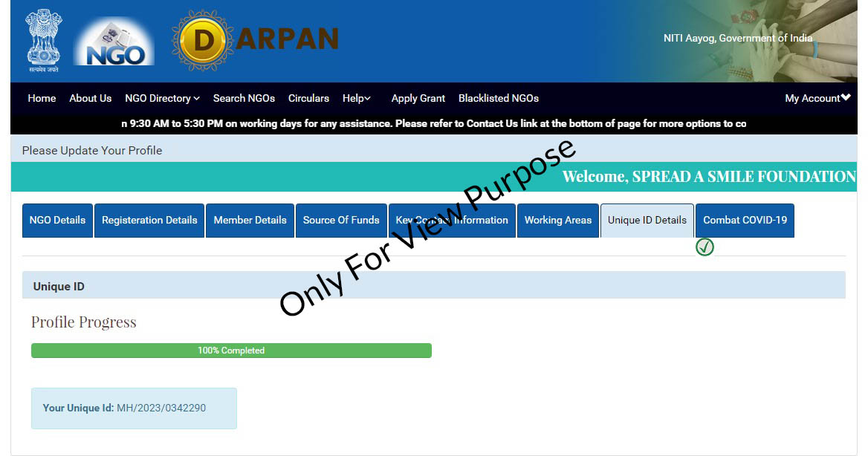The height and width of the screenshot is (456, 868).
Task: Expand the Help dropdown menu
Action: pos(357,98)
